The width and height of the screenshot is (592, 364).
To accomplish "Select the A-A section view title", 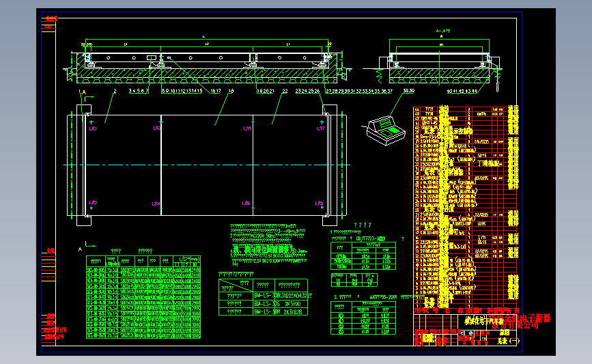I will [x=443, y=31].
